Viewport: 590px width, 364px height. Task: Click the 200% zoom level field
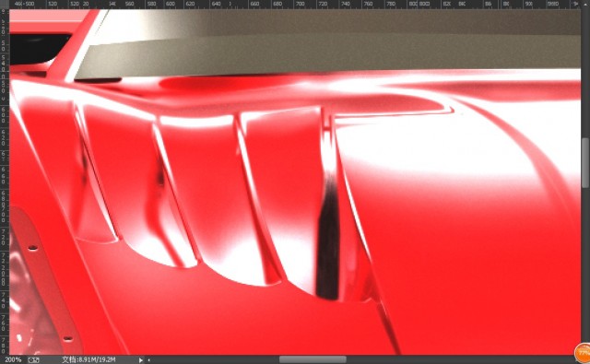[x=13, y=360]
